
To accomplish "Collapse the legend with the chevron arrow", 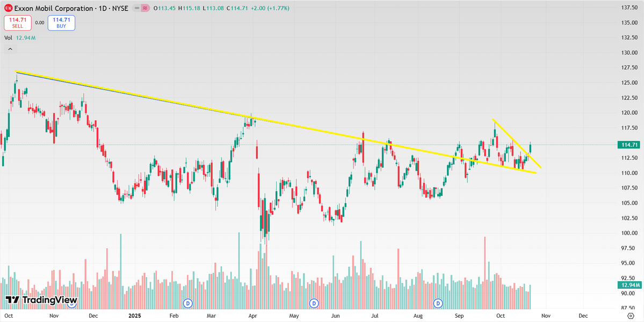I will [x=10, y=49].
